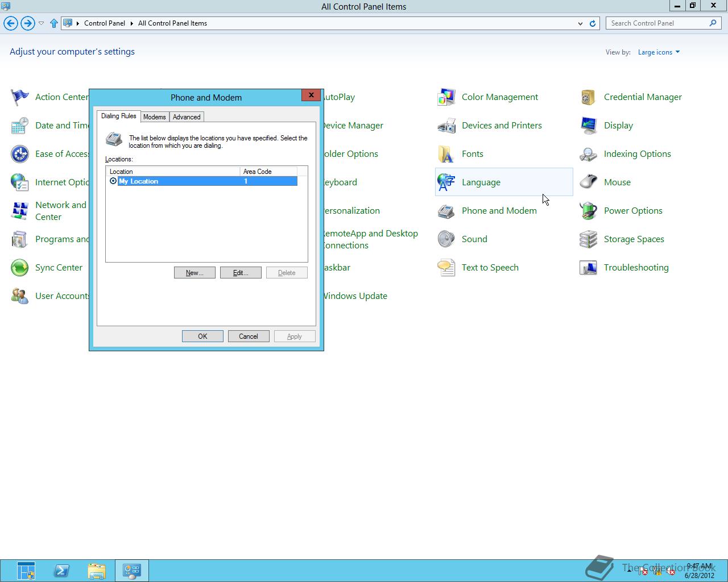Go forward with the Forward arrow
The image size is (728, 582).
tap(27, 23)
